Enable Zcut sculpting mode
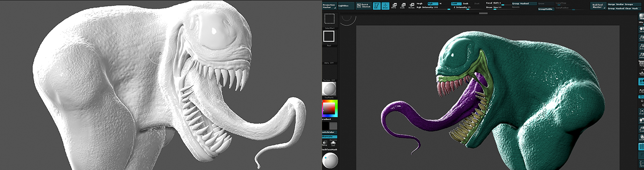Viewport: 644px width, 170px height. [476, 3]
